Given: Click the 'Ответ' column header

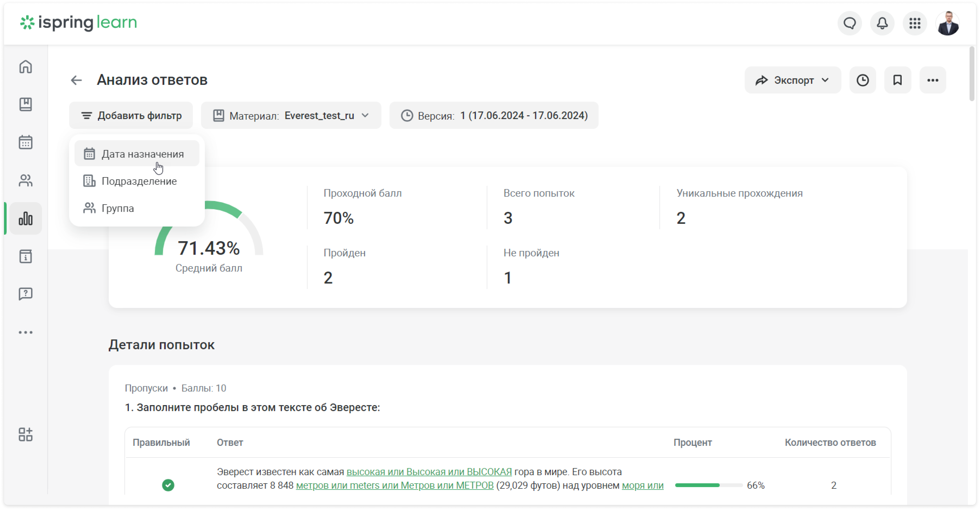Looking at the screenshot, I should pos(230,442).
